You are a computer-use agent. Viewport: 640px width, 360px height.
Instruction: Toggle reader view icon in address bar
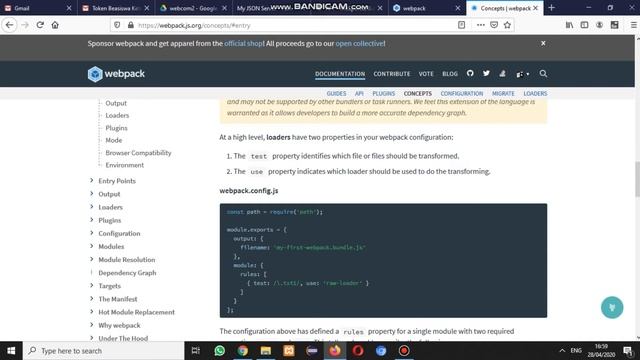[461, 25]
